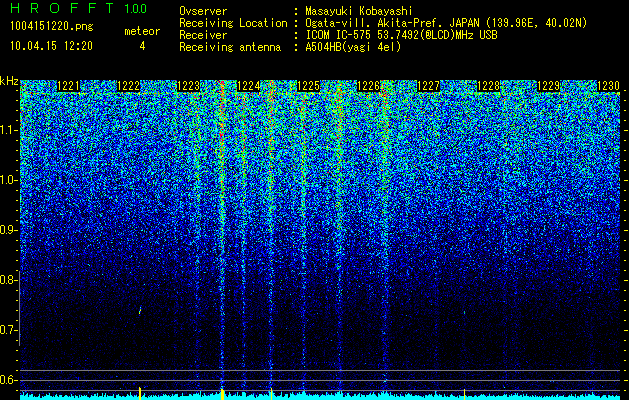This screenshot has width=629, height=400.
Task: Click the 0.7 kHz axis label
Action: coord(8,330)
